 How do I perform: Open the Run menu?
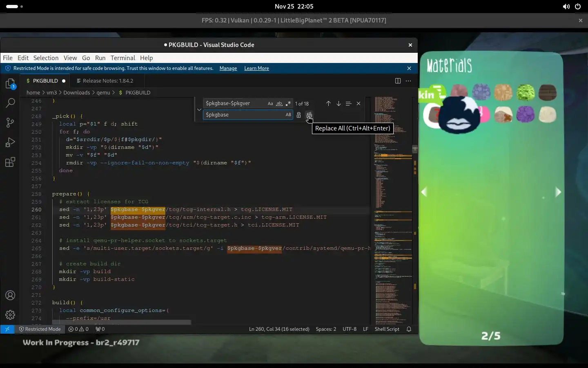100,58
